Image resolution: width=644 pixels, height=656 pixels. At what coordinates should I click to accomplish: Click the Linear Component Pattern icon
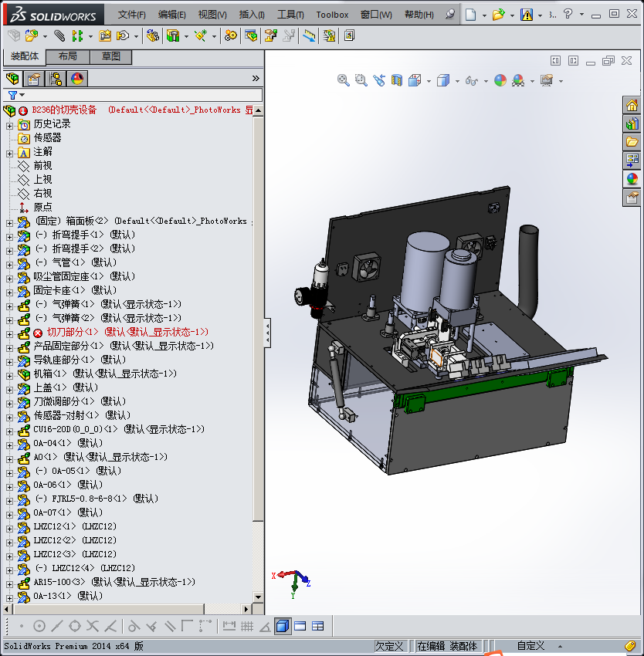tap(77, 36)
